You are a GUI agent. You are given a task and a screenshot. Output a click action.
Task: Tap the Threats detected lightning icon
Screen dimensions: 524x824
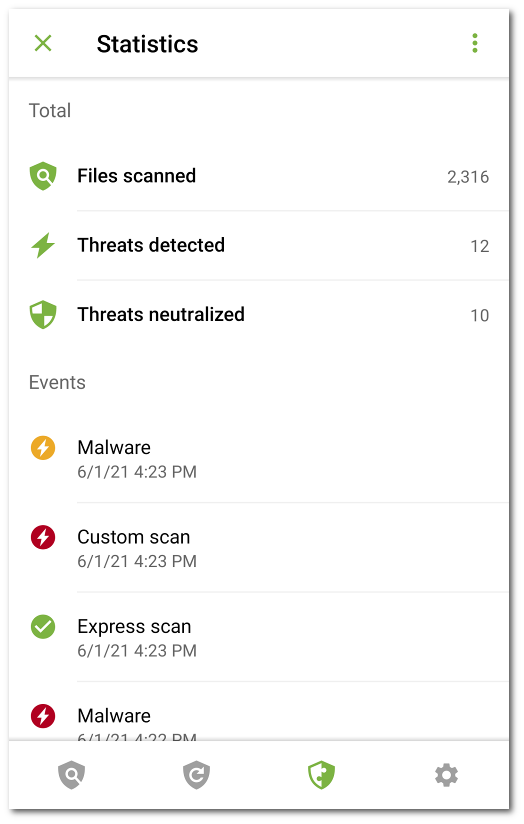click(43, 245)
